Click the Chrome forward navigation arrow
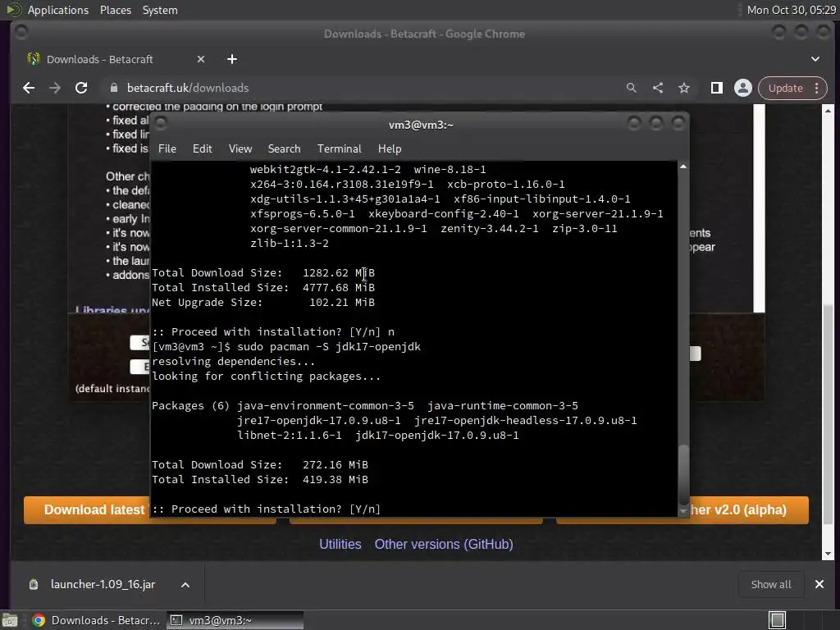The height and width of the screenshot is (630, 840). click(x=55, y=88)
